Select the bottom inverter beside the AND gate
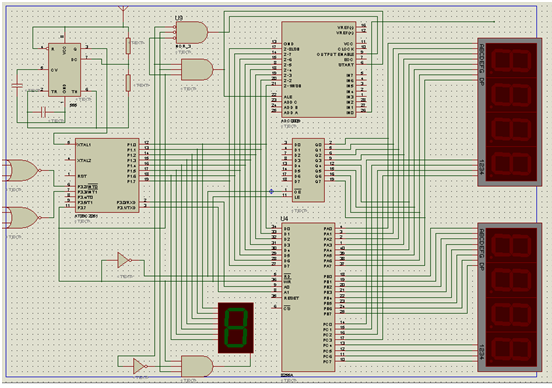Image resolution: width=552 pixels, height=388 pixels. coord(140,366)
